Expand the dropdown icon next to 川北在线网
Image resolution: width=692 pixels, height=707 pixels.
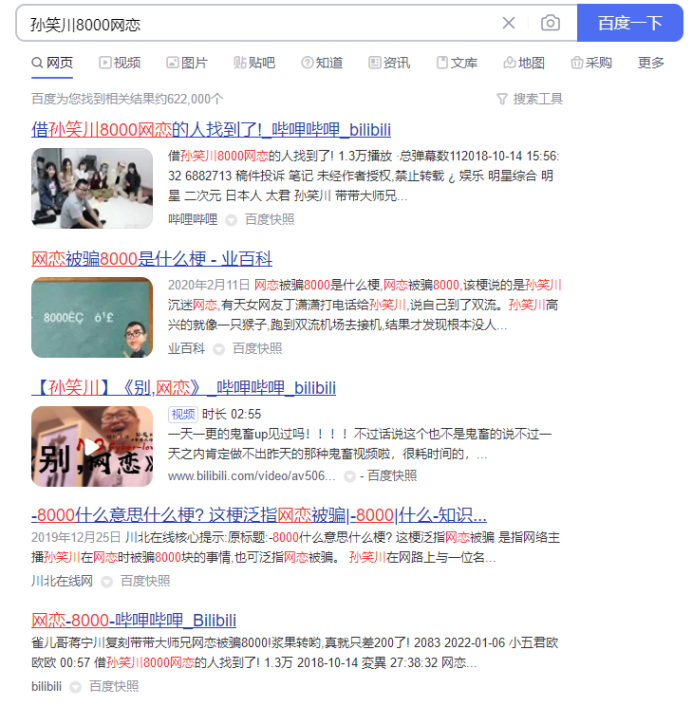pos(106,582)
